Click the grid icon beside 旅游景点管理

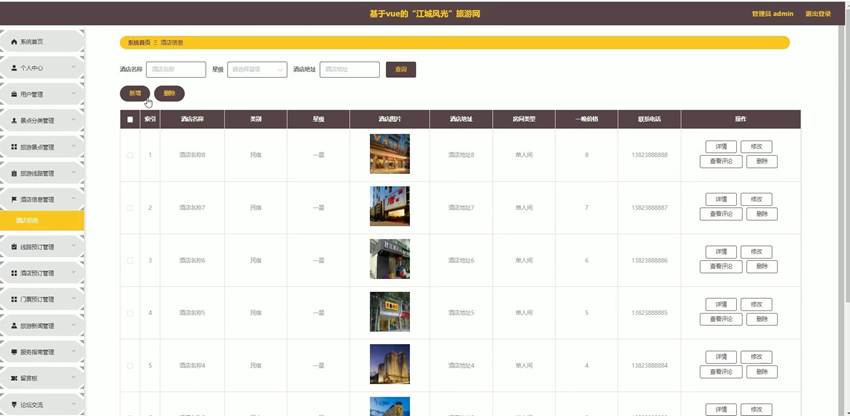click(14, 147)
